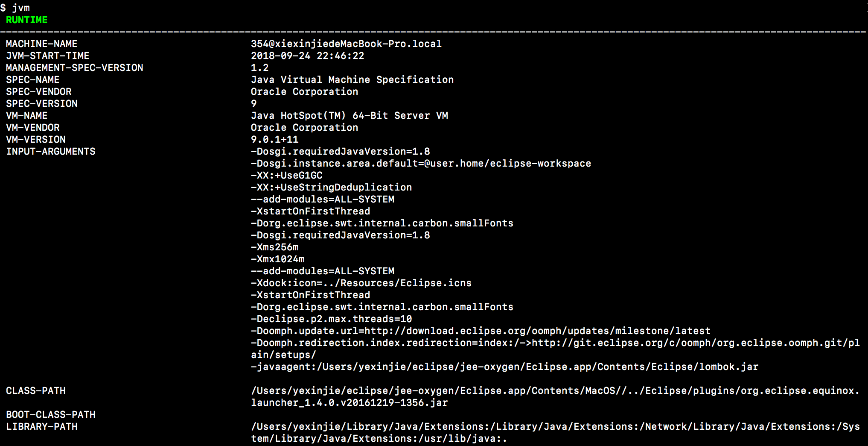
Task: Click the CLASS-PATH label
Action: pyautogui.click(x=35, y=390)
